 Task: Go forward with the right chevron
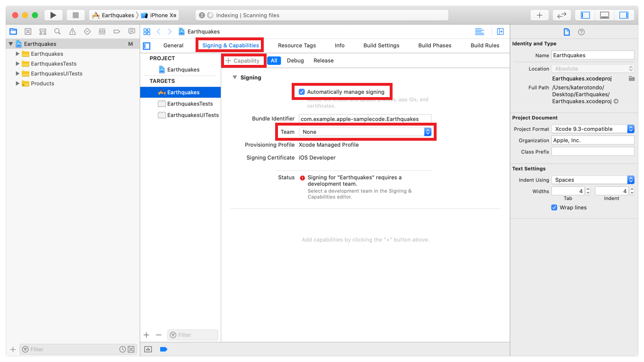(170, 32)
